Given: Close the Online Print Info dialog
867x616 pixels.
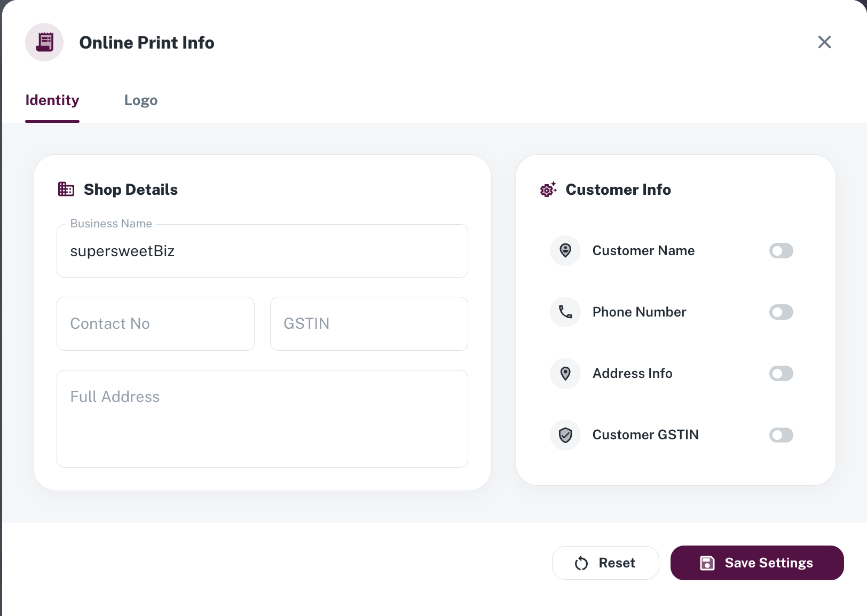Looking at the screenshot, I should click(x=824, y=42).
